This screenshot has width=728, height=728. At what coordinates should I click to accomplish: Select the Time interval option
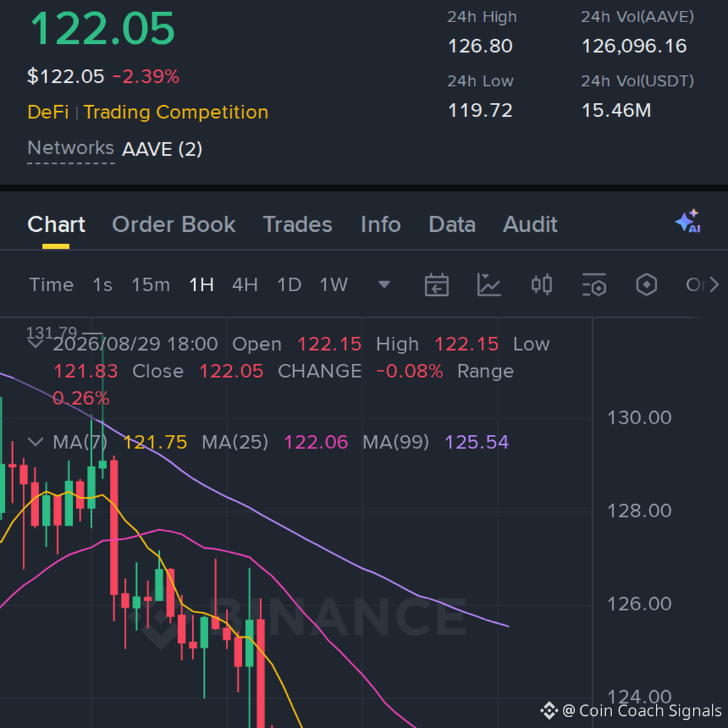pos(51,284)
